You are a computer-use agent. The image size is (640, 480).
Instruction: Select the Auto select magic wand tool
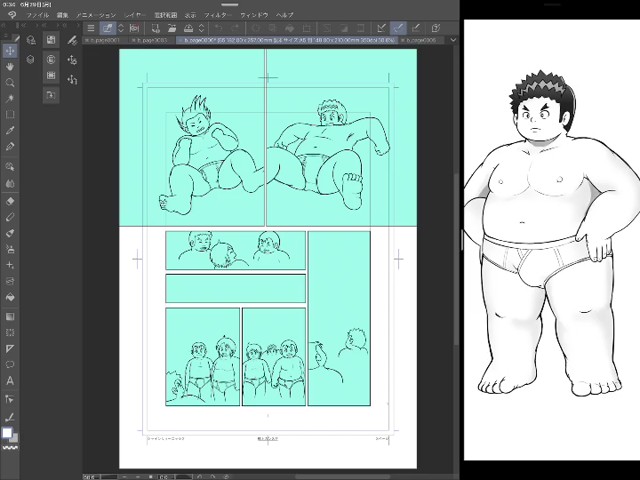point(10,98)
